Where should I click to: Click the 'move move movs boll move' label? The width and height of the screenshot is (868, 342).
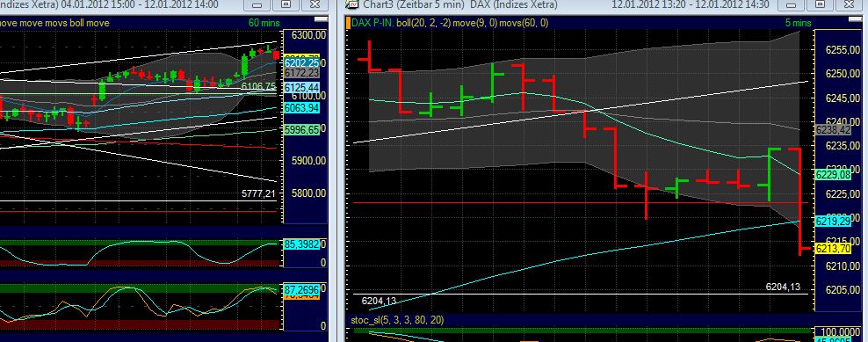coord(54,23)
